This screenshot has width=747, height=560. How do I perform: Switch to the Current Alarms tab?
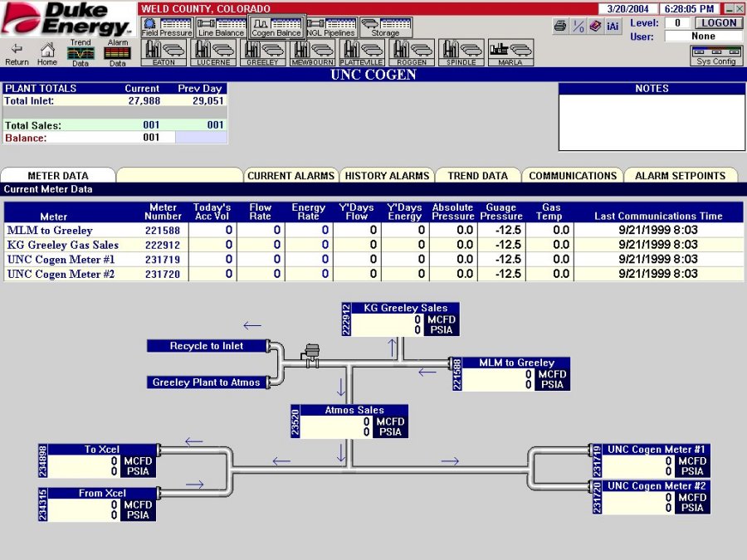tap(291, 175)
